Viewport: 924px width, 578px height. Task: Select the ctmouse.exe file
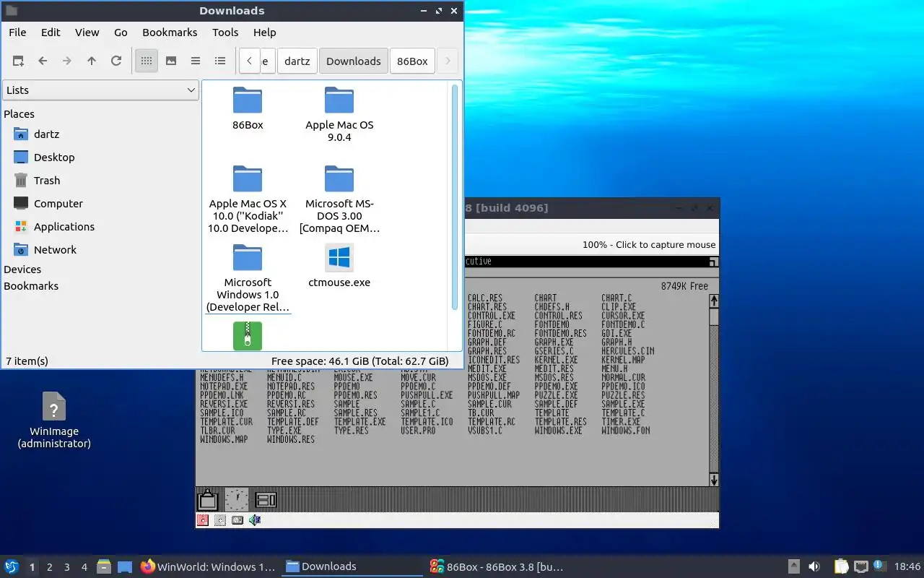[339, 258]
